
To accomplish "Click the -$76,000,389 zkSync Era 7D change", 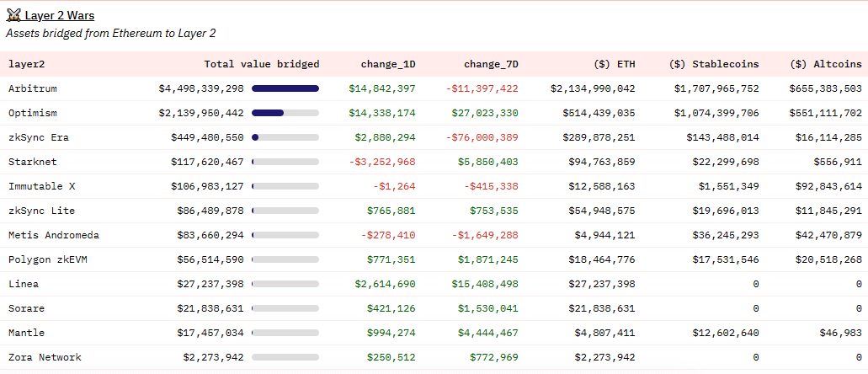I will click(482, 137).
